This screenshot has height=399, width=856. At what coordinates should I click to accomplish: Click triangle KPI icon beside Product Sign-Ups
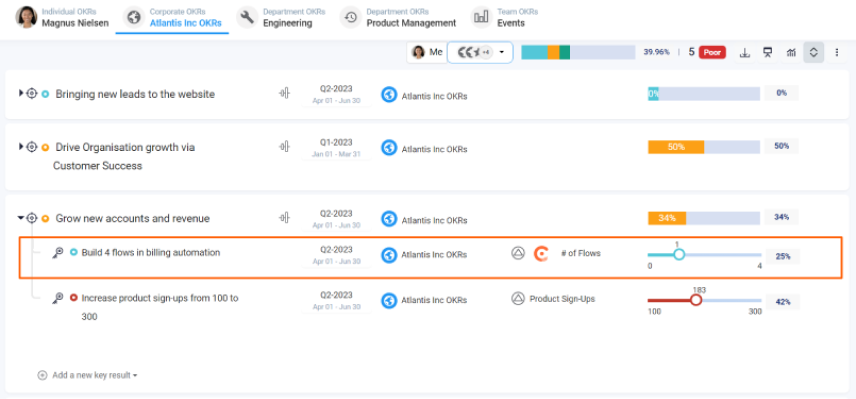[518, 299]
